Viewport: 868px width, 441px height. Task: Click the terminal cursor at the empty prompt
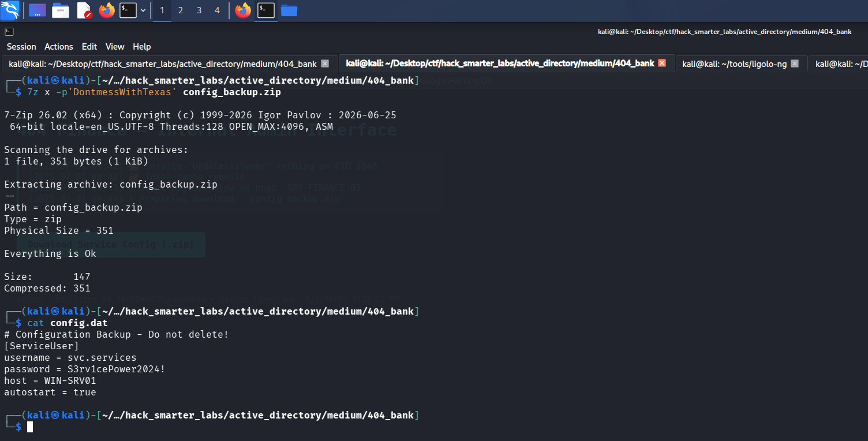pyautogui.click(x=30, y=427)
